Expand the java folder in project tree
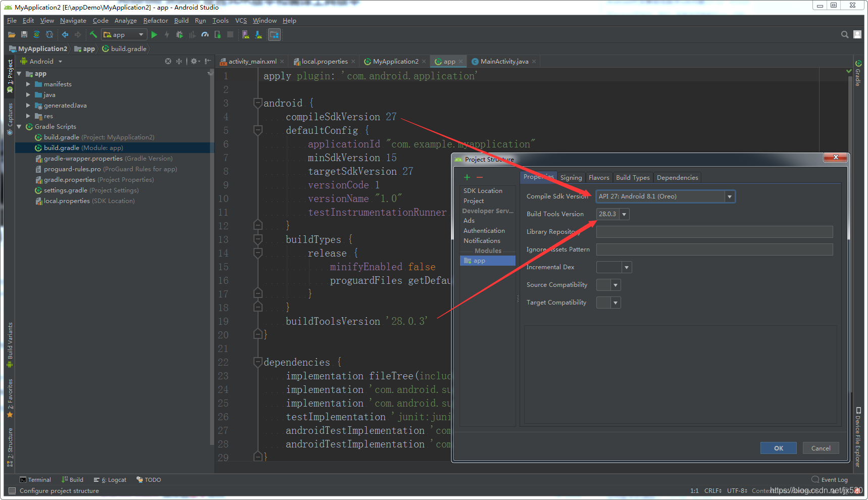Image resolution: width=868 pixels, height=500 pixels. coord(28,95)
